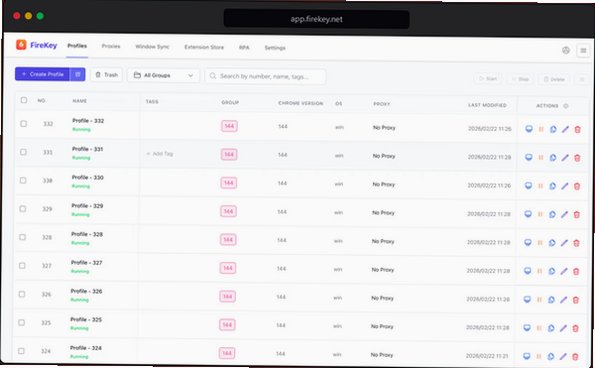Pause the running Profile - 332
Viewport: 595px width, 368px height.
pyautogui.click(x=541, y=129)
